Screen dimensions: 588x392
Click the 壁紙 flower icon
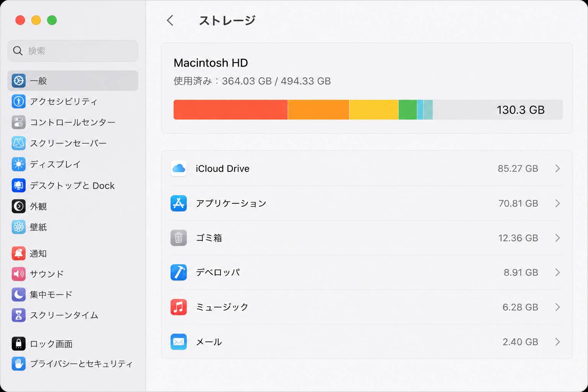18,227
